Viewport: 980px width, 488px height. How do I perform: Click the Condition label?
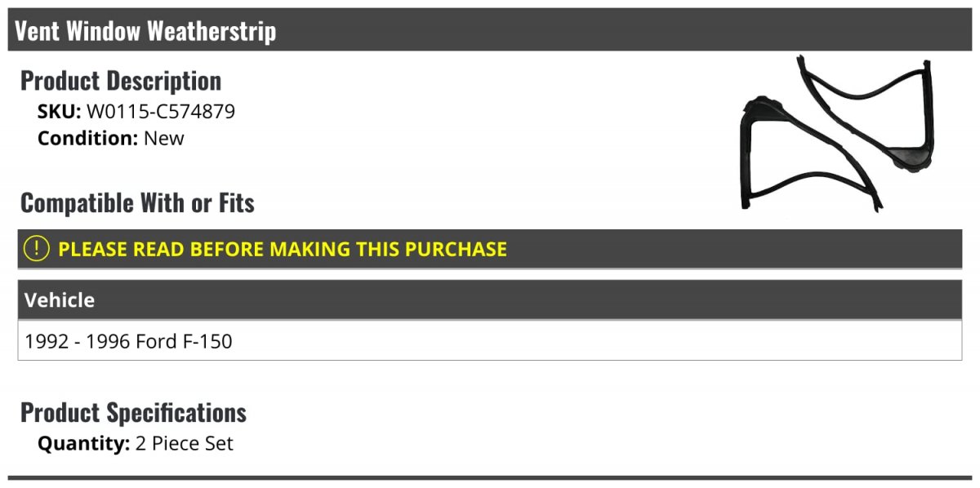(x=87, y=138)
